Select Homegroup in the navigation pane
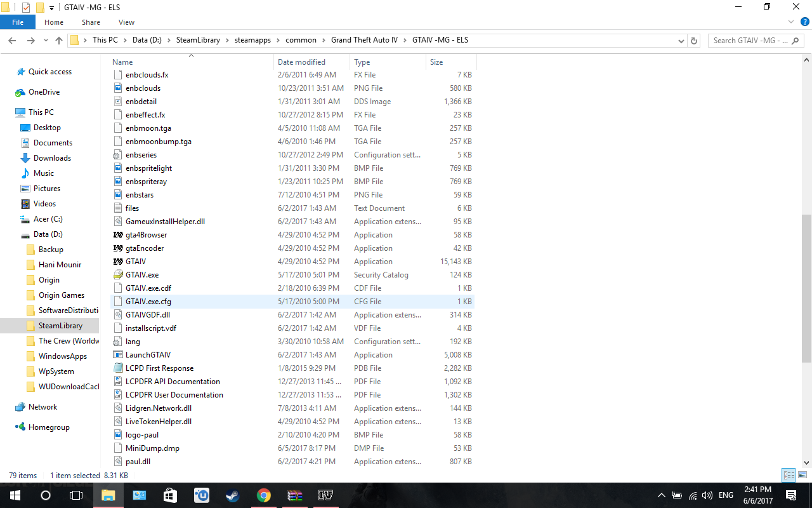 pos(49,427)
